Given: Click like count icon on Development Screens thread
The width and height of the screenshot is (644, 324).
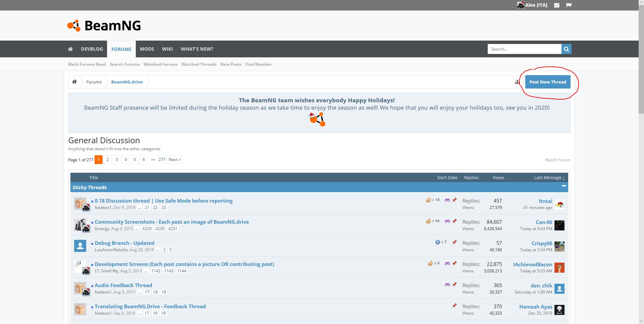Looking at the screenshot, I should pyautogui.click(x=430, y=263).
